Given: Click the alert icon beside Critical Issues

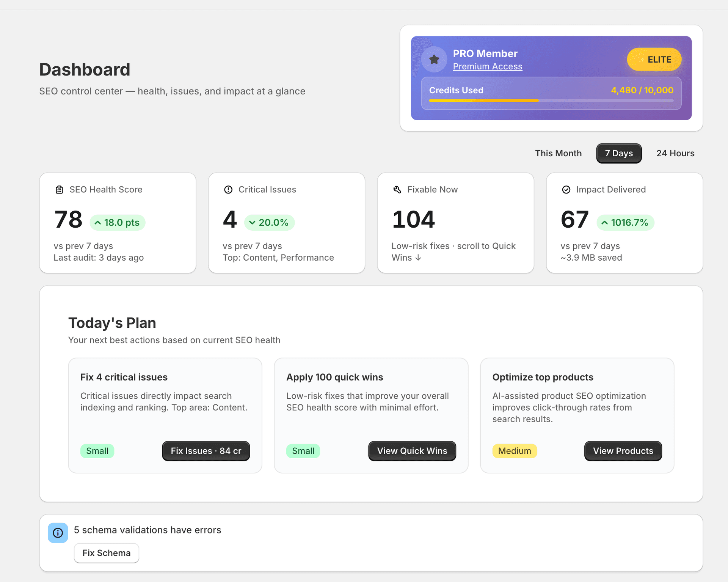Looking at the screenshot, I should coord(228,189).
